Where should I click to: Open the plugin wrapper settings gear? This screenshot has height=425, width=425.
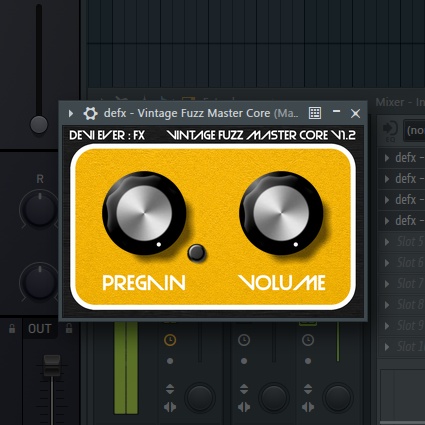(90, 113)
